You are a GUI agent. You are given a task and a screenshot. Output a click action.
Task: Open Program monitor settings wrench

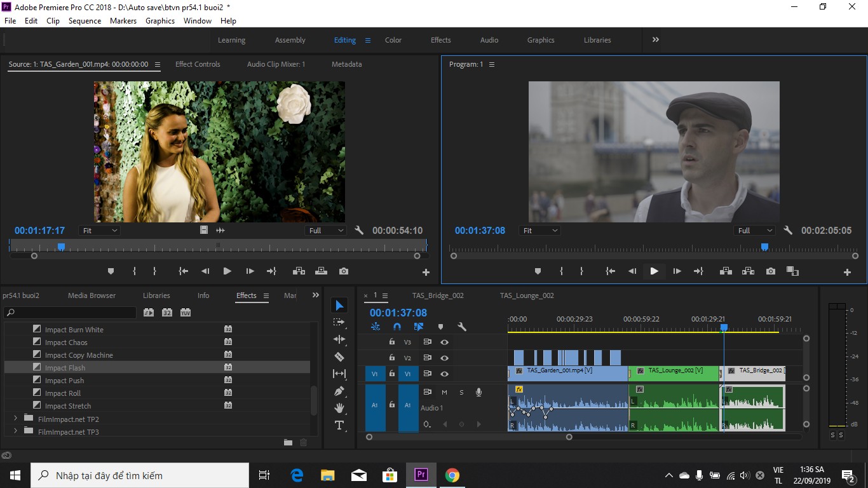(788, 231)
